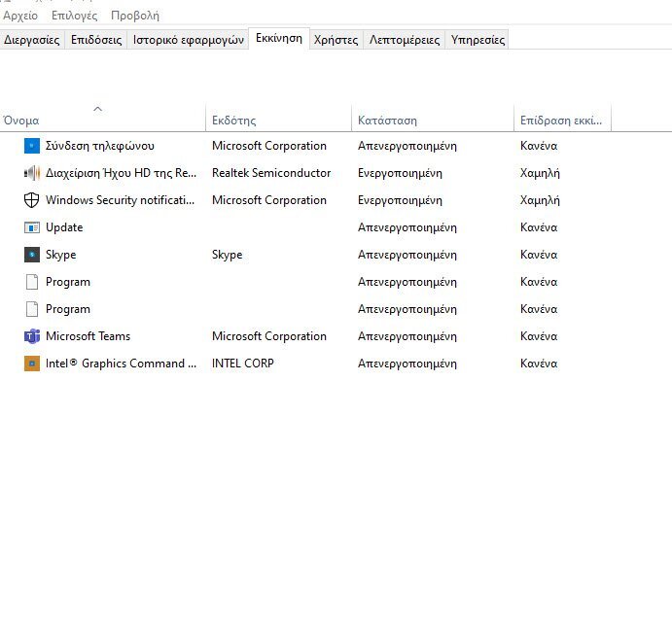Click the Windows Security shield icon
The height and width of the screenshot is (624, 672).
pos(32,200)
